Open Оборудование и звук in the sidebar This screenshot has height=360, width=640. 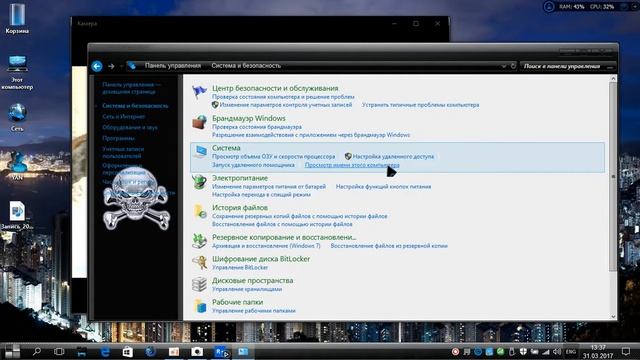click(130, 127)
